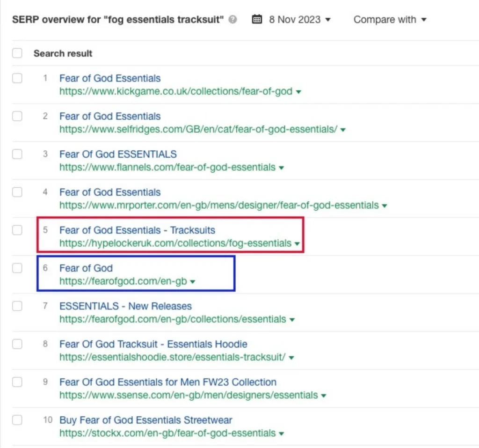The width and height of the screenshot is (479, 448).
Task: Click the Search result column header
Action: coord(63,53)
